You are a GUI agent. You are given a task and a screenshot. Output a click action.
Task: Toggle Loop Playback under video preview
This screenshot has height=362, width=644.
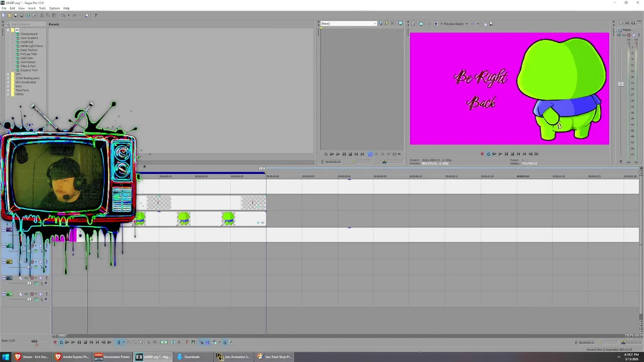pos(488,154)
